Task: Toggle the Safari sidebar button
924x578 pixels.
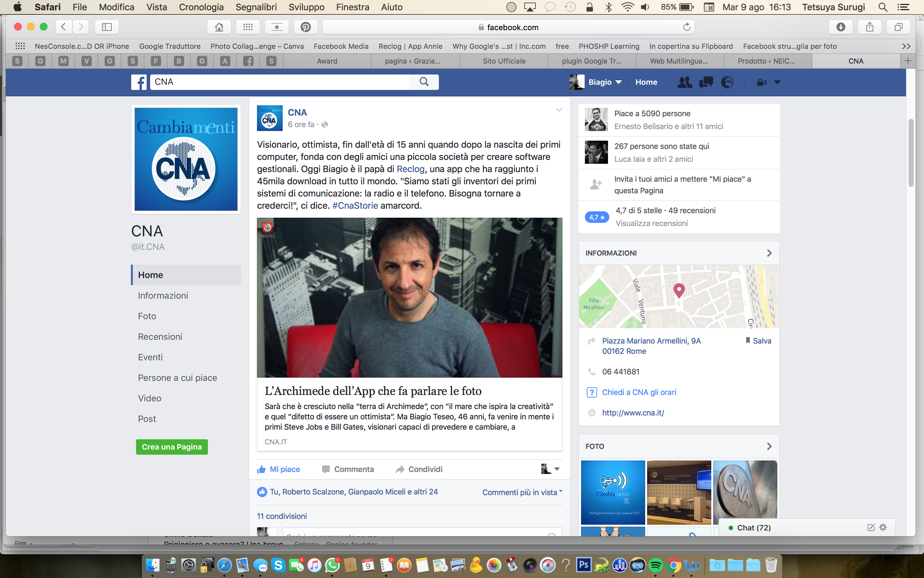Action: click(x=107, y=27)
